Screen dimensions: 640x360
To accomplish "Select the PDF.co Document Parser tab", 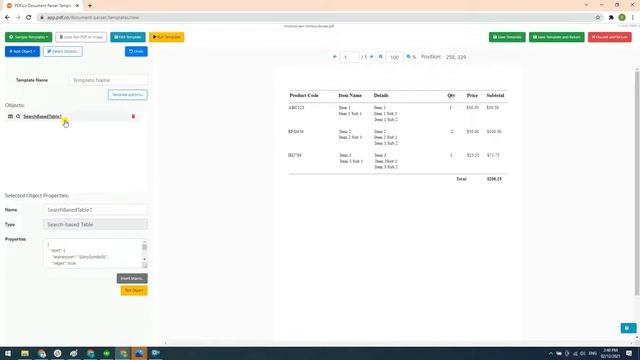I will click(x=42, y=6).
